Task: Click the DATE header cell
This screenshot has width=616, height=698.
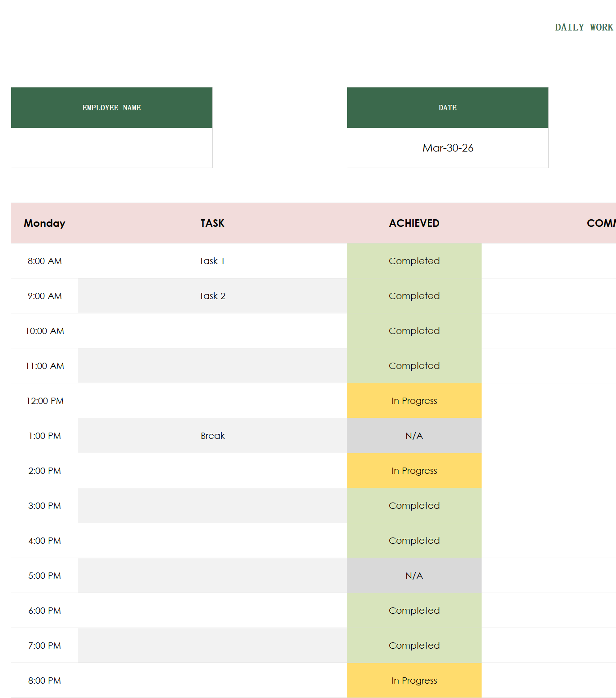Action: (448, 108)
